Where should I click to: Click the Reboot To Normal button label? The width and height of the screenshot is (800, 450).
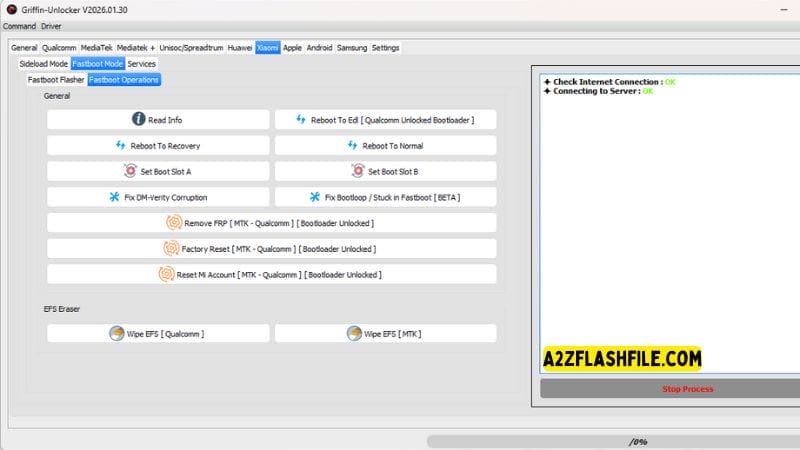coord(393,146)
